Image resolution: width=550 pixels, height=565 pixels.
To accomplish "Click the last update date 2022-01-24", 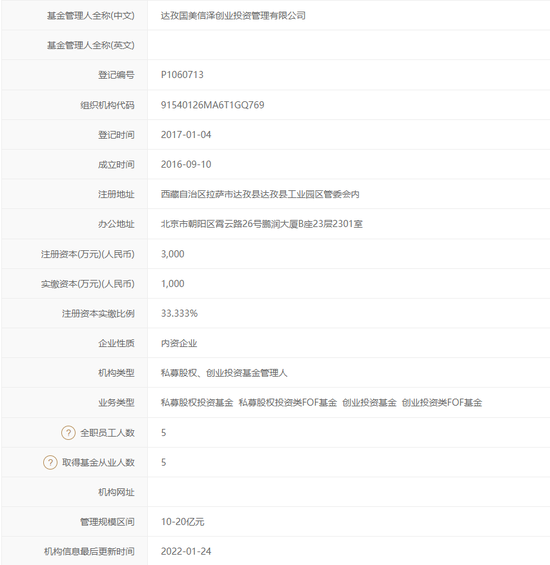I will 186,551.
